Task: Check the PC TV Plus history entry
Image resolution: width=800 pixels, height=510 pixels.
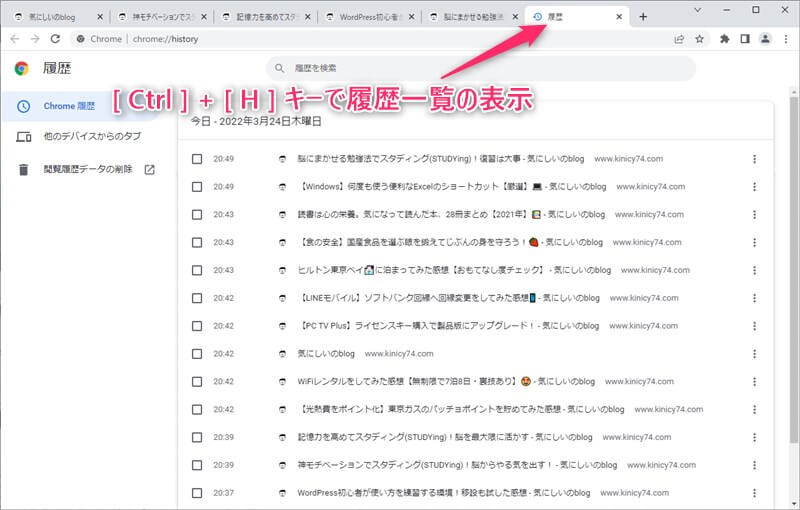Action: [197, 326]
